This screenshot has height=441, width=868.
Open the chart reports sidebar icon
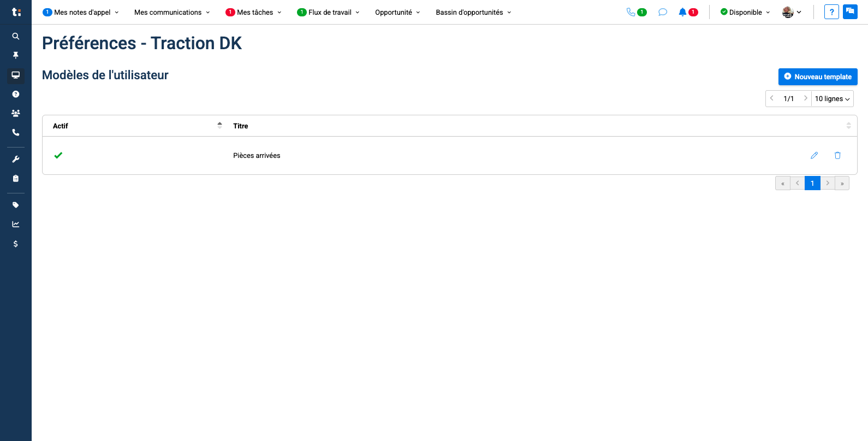click(16, 224)
